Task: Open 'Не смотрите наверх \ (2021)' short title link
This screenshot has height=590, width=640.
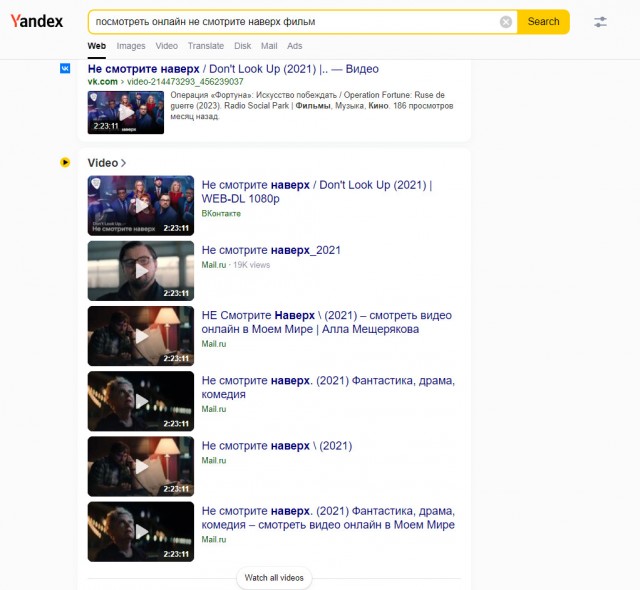Action: tap(277, 446)
